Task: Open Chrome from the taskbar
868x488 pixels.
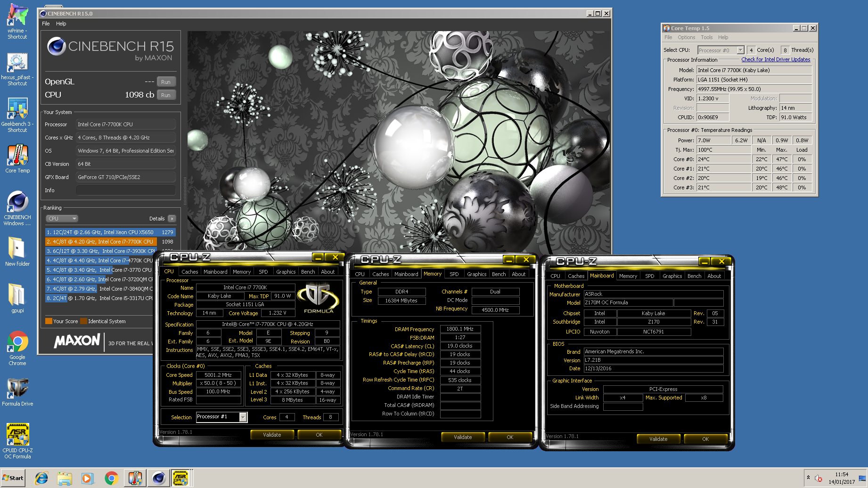Action: (111, 478)
